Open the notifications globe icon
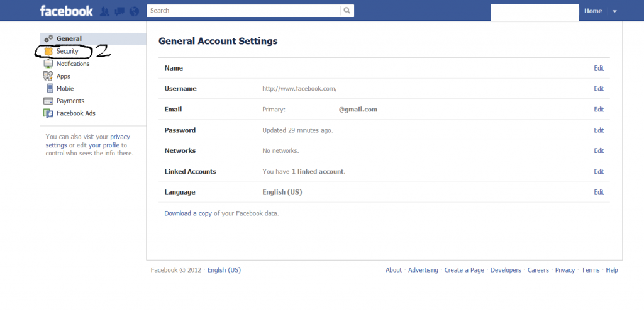 pos(135,11)
